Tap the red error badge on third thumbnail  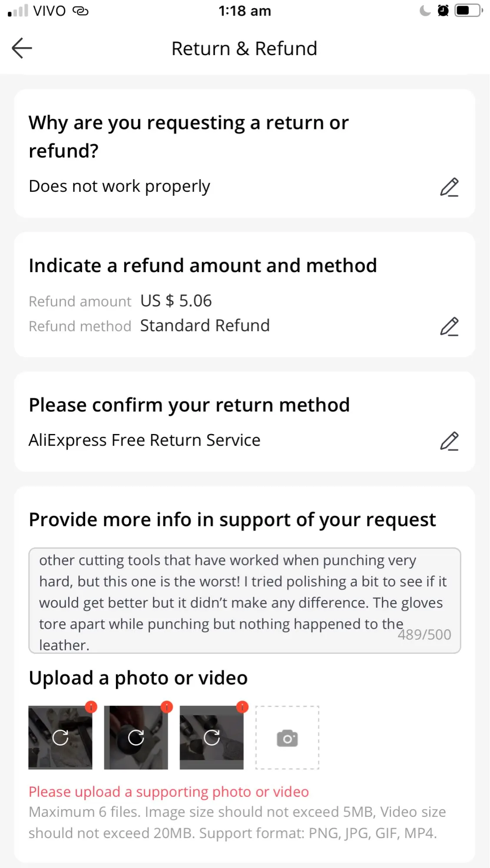[x=242, y=707]
